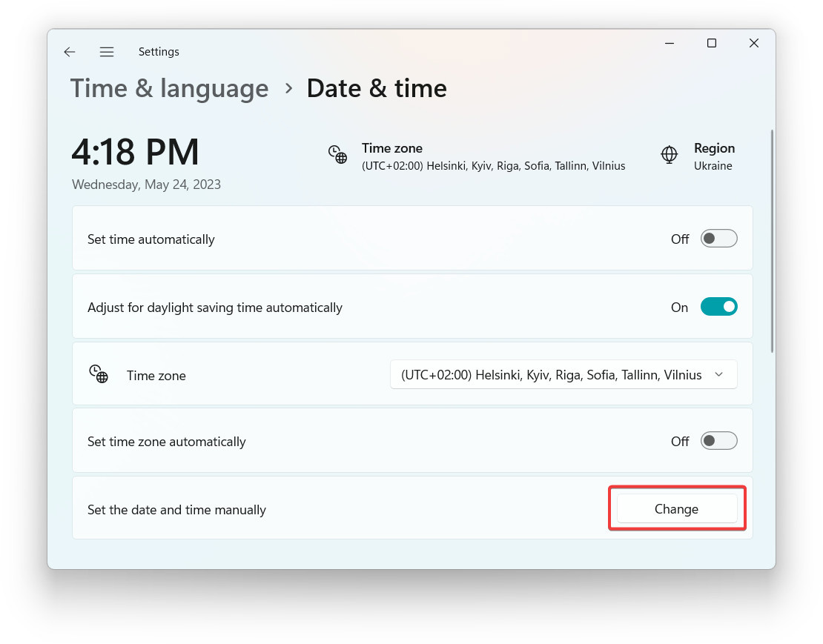823x644 pixels.
Task: Click the Date & time breadcrumb title
Action: 377,88
